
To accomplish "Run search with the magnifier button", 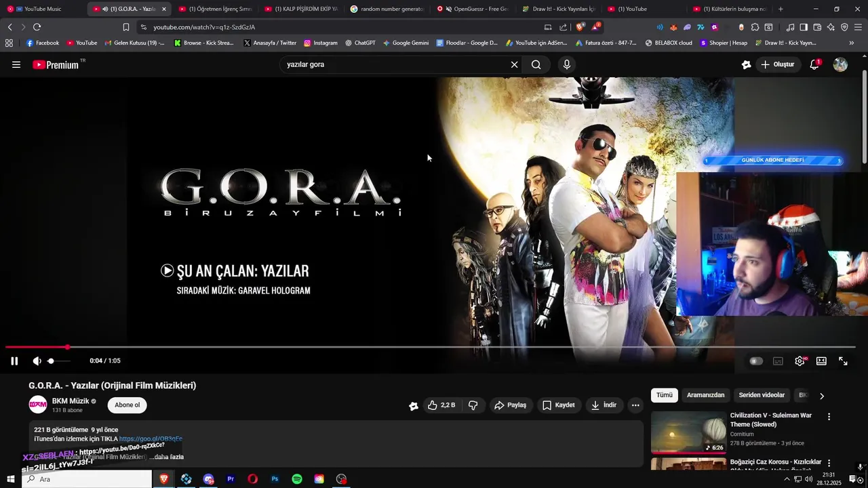I will click(536, 64).
